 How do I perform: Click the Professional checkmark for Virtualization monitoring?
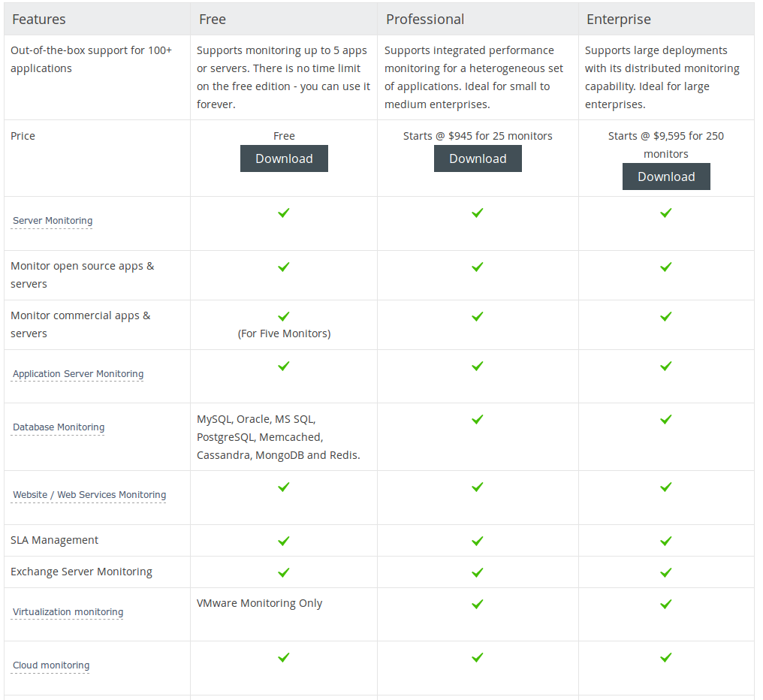pos(478,602)
